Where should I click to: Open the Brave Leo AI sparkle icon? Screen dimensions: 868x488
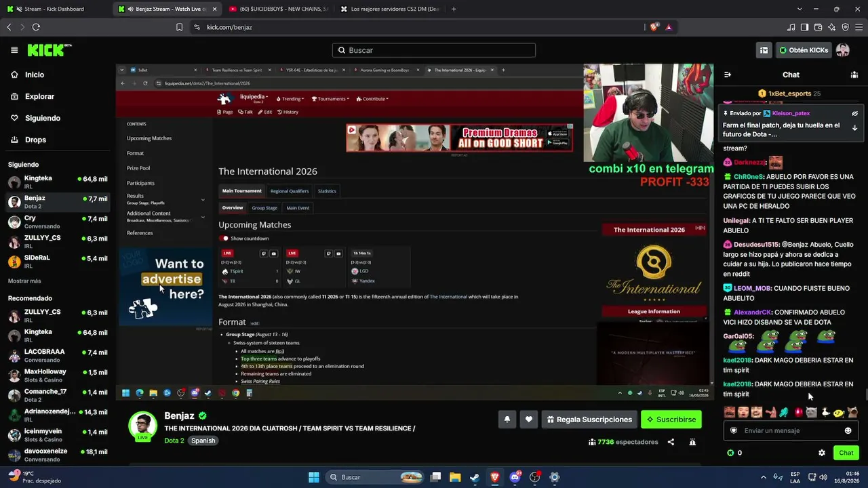pyautogui.click(x=831, y=27)
